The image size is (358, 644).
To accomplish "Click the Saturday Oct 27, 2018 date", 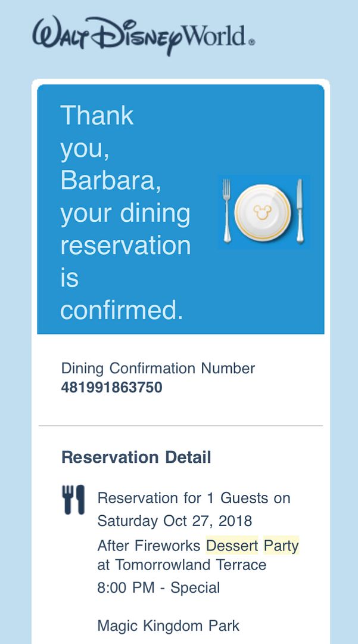I will pos(175,521).
